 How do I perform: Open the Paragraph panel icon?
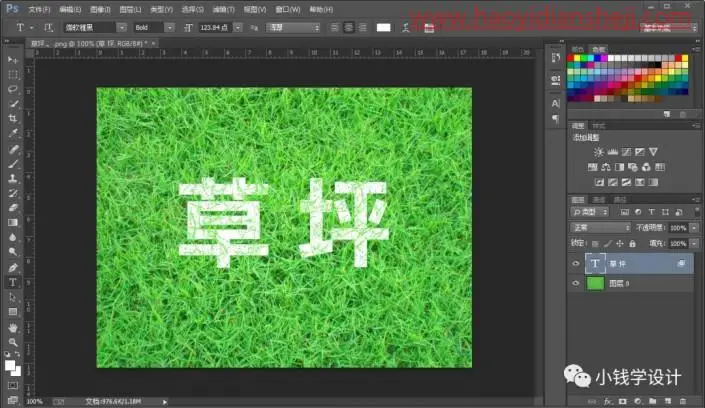(x=556, y=119)
